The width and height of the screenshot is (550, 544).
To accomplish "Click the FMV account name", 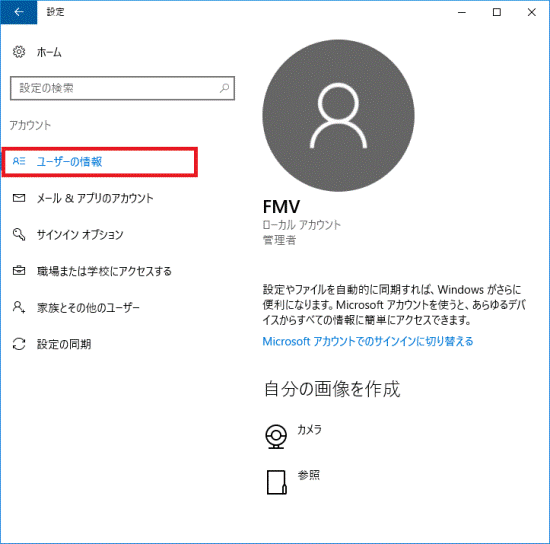I will click(x=281, y=207).
